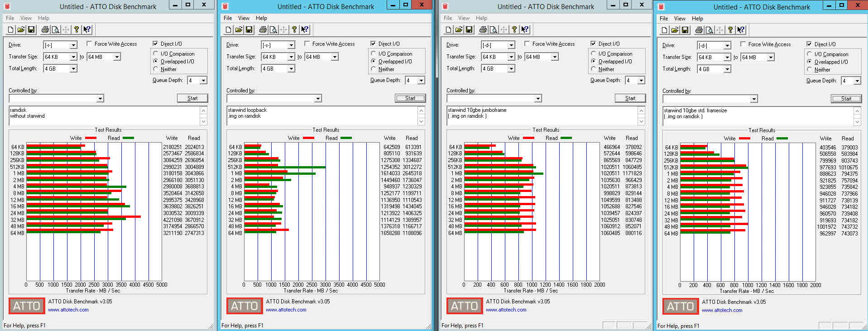Open File menu in ramdisk without starwind window
868x331 pixels.
[x=10, y=18]
